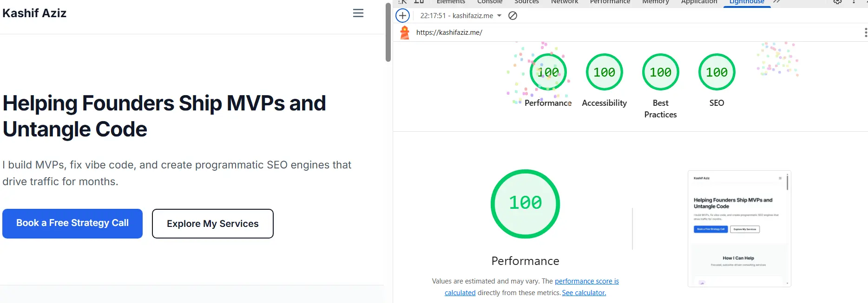Click Explore My Services button
Viewport: 868px width, 303px height.
coord(213,224)
